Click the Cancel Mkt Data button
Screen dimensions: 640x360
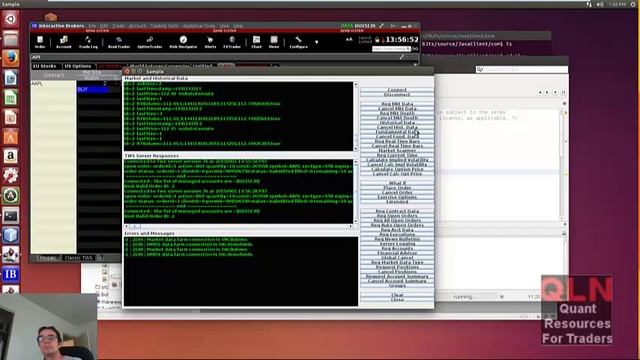click(397, 109)
